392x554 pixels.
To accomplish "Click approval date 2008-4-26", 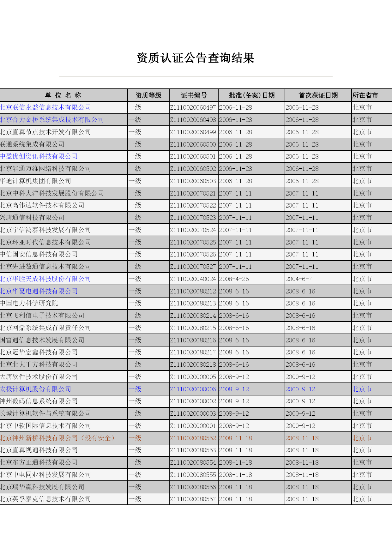I will pos(234,279).
